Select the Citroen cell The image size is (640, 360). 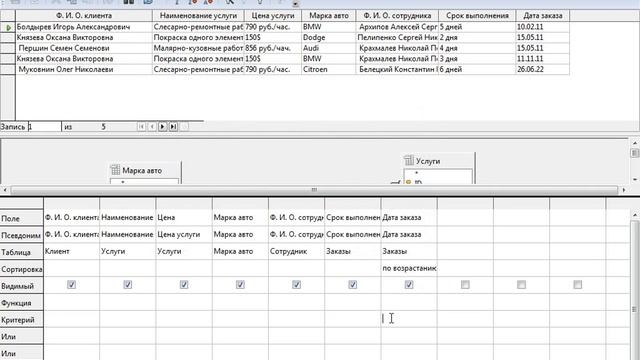[x=329, y=69]
